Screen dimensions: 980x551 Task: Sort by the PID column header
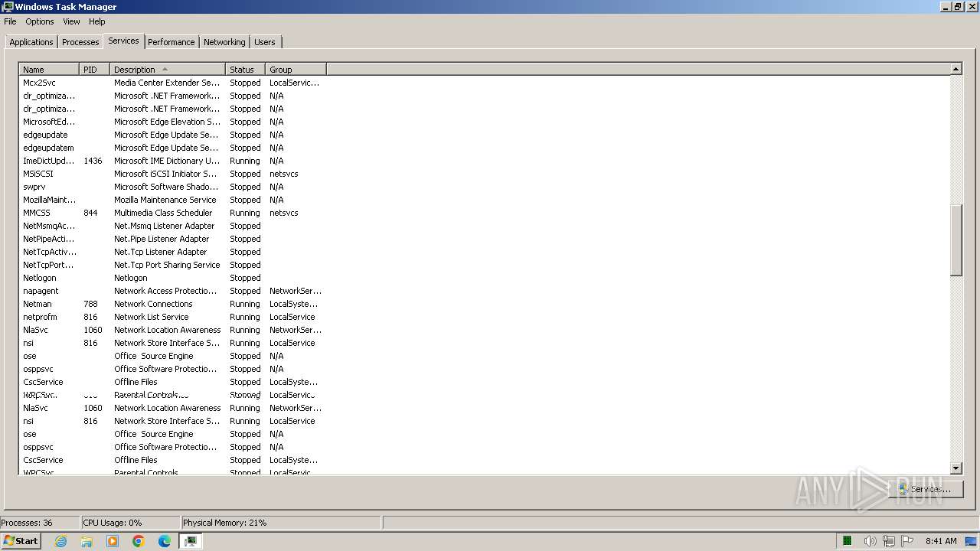tap(95, 70)
